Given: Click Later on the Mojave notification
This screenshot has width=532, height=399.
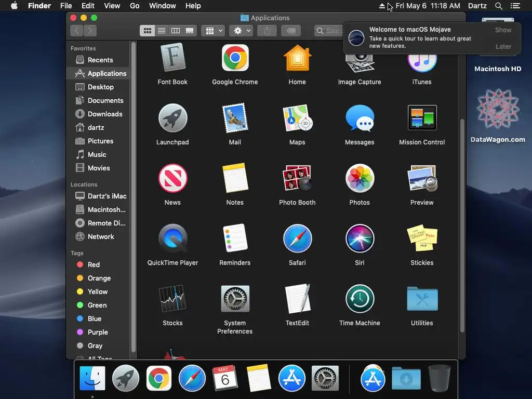Looking at the screenshot, I should click(503, 46).
